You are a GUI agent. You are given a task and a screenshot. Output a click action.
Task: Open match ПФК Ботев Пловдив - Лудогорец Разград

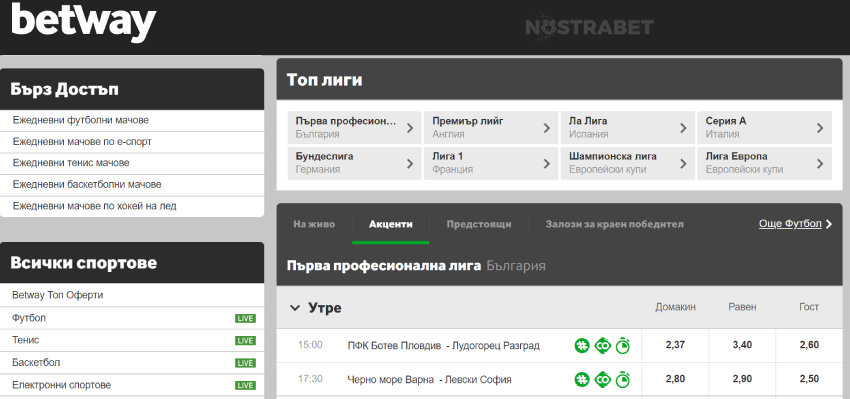(443, 345)
